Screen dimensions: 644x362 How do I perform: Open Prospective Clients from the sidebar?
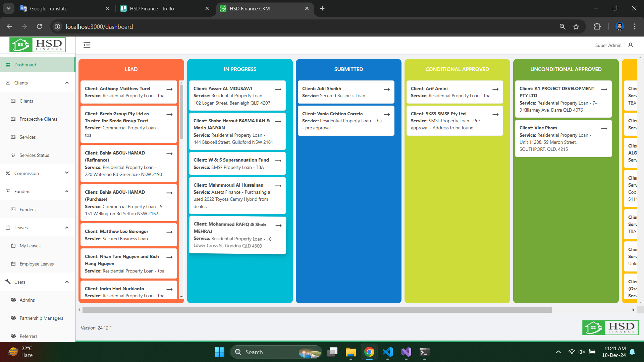(x=38, y=119)
